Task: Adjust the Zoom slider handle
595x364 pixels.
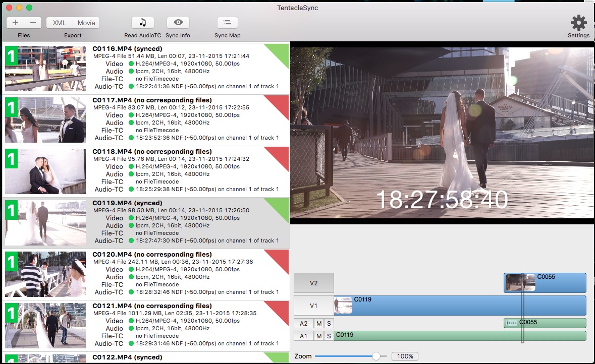Action: tap(376, 356)
